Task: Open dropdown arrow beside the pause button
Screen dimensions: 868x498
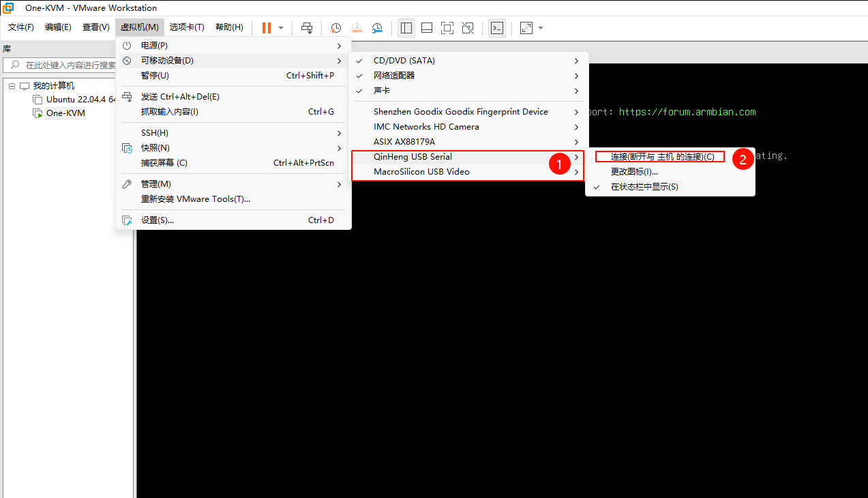Action: tap(281, 28)
